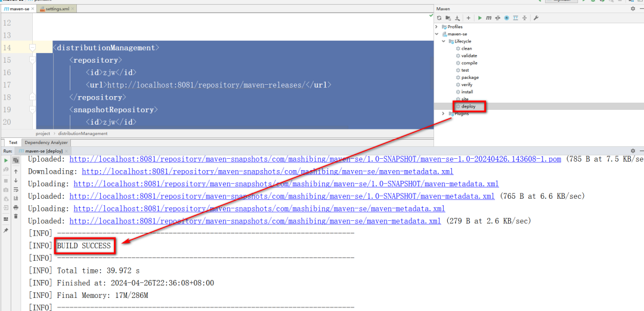Fold repository tag at line 15
644x311 pixels.
(x=32, y=60)
